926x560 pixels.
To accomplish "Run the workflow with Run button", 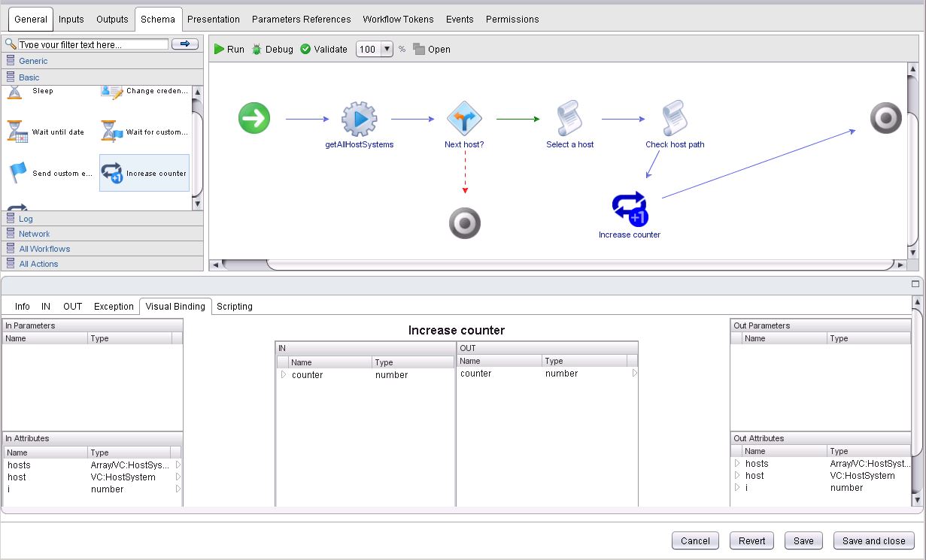I will [x=229, y=50].
